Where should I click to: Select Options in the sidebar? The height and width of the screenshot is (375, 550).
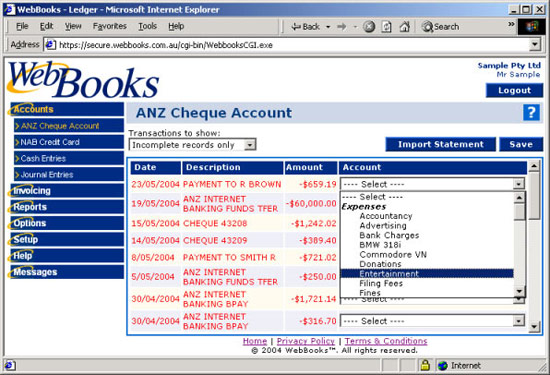[x=67, y=223]
